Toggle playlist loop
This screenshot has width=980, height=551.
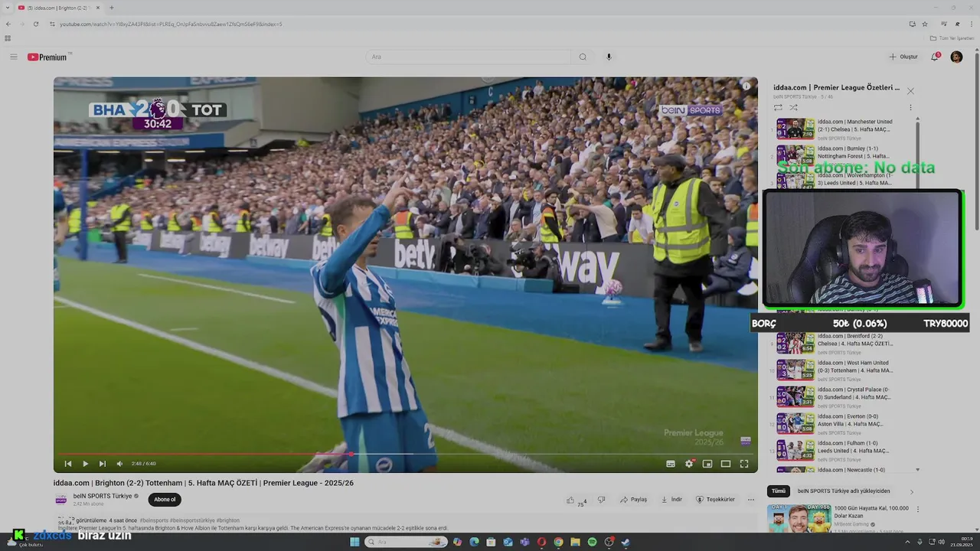coord(778,107)
